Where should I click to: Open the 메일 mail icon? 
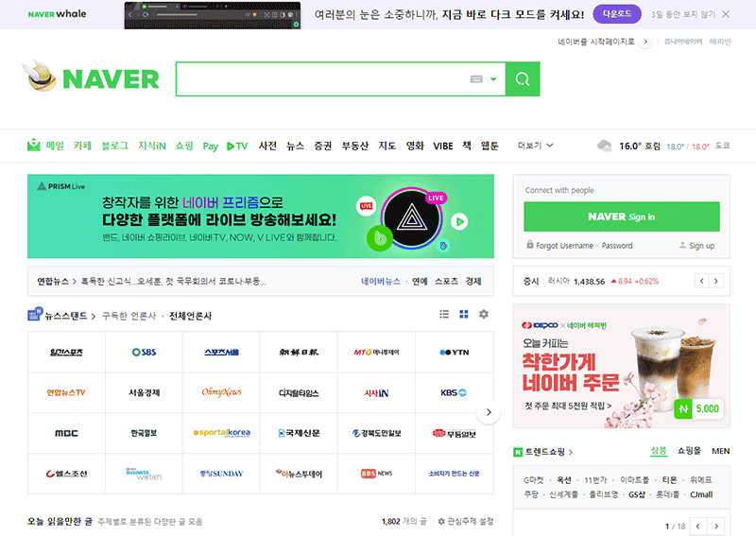coord(34,146)
